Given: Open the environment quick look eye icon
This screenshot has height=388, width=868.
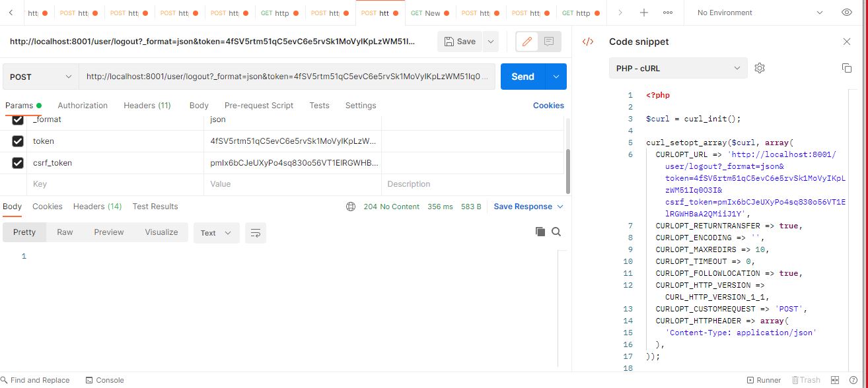Looking at the screenshot, I should tap(847, 12).
